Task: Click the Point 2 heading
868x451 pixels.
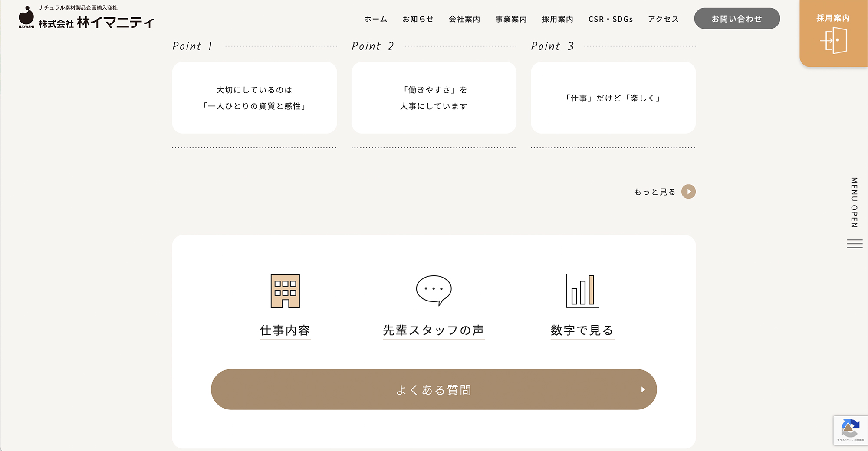Action: (373, 46)
